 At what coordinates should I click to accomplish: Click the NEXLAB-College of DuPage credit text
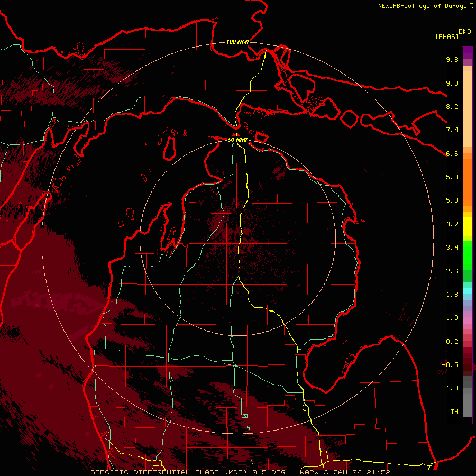click(x=423, y=6)
